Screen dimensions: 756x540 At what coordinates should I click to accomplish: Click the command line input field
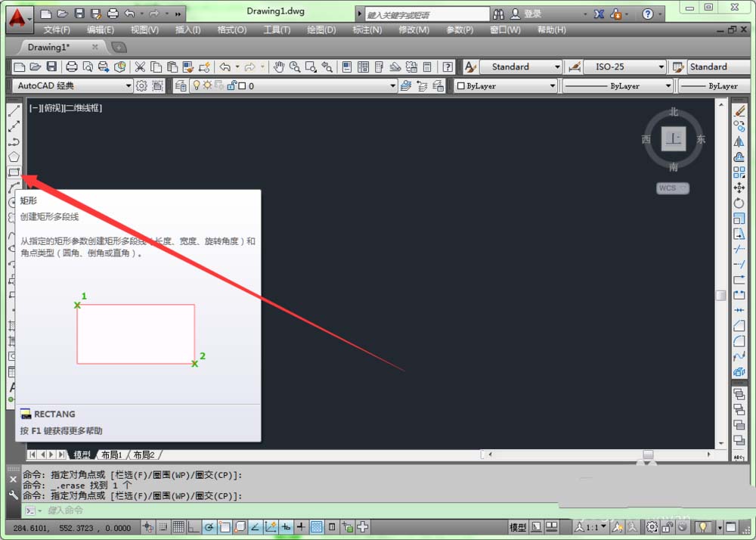tap(290, 510)
